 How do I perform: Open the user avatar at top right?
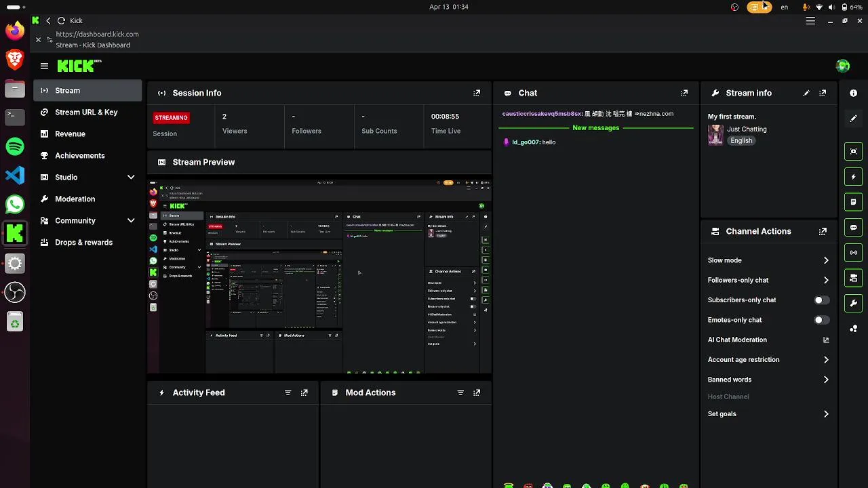[x=843, y=66]
